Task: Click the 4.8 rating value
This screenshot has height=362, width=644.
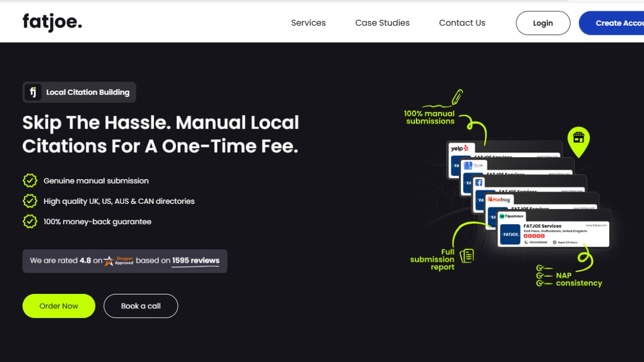Action: click(85, 261)
